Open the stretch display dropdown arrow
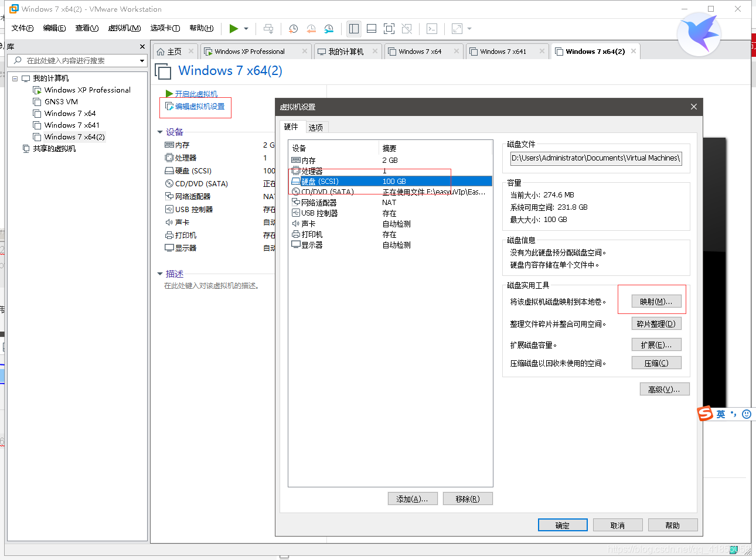 (x=469, y=28)
